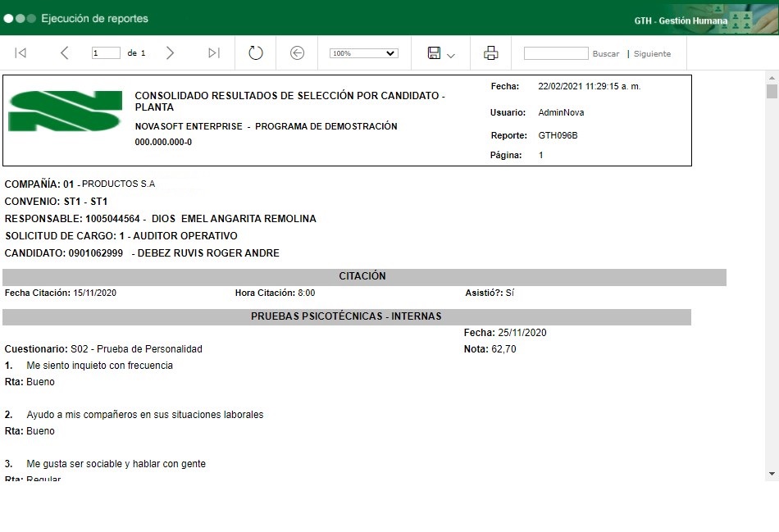This screenshot has width=779, height=532.
Task: Select the 'Asistió?: Sí' text
Action: click(490, 293)
